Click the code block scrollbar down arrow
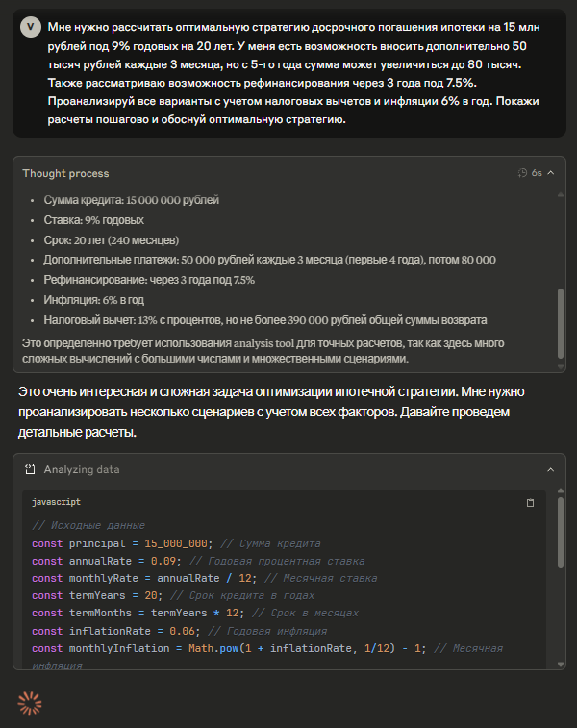The height and width of the screenshot is (728, 577). point(560,664)
